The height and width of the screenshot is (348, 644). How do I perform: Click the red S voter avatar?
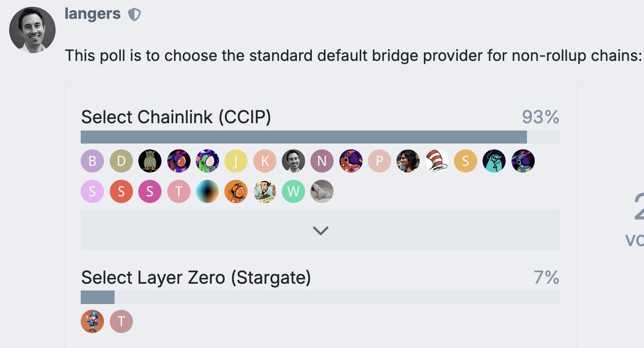(121, 192)
